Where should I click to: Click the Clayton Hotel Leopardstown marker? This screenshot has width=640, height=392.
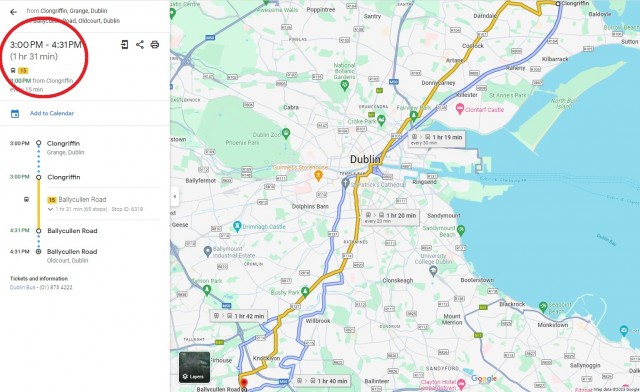(x=461, y=383)
